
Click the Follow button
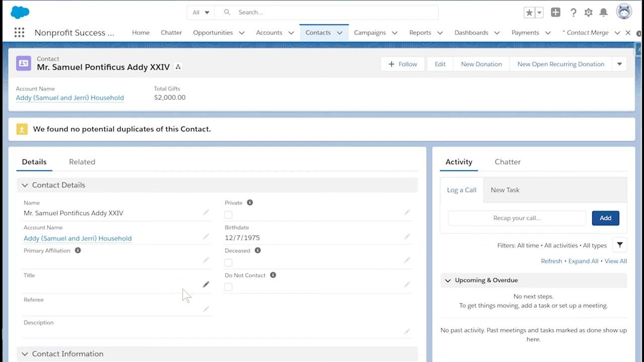tap(403, 64)
